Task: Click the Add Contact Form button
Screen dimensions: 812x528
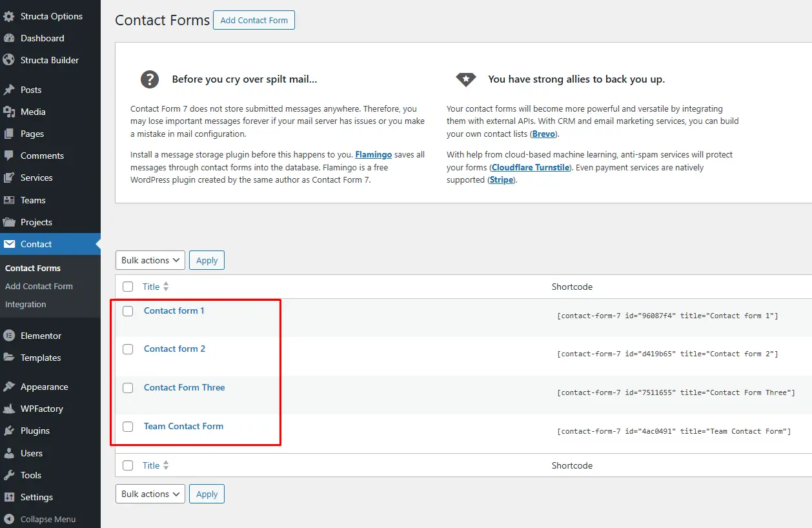Action: (x=254, y=20)
